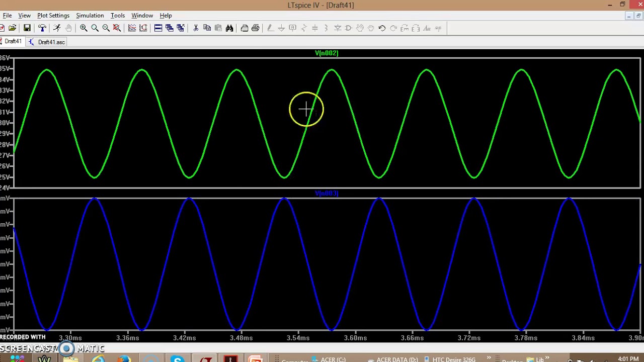This screenshot has width=644, height=362.
Task: Click the Zoom Out magnifier icon
Action: click(106, 28)
